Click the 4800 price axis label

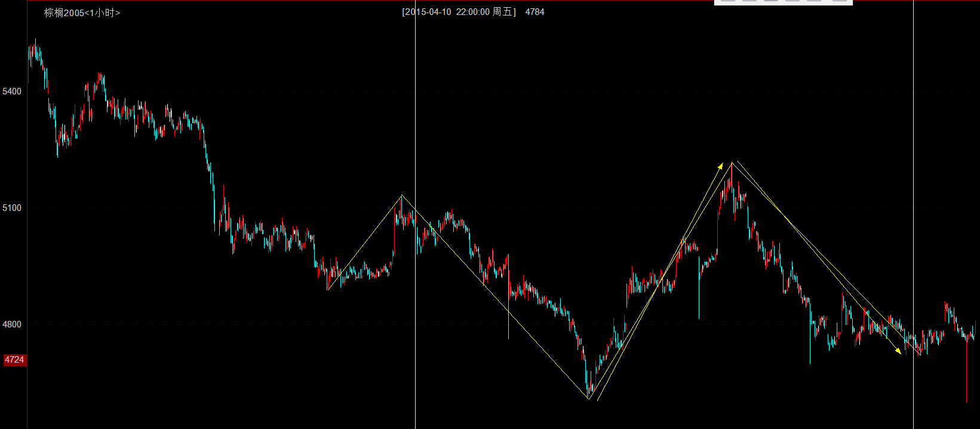point(12,324)
